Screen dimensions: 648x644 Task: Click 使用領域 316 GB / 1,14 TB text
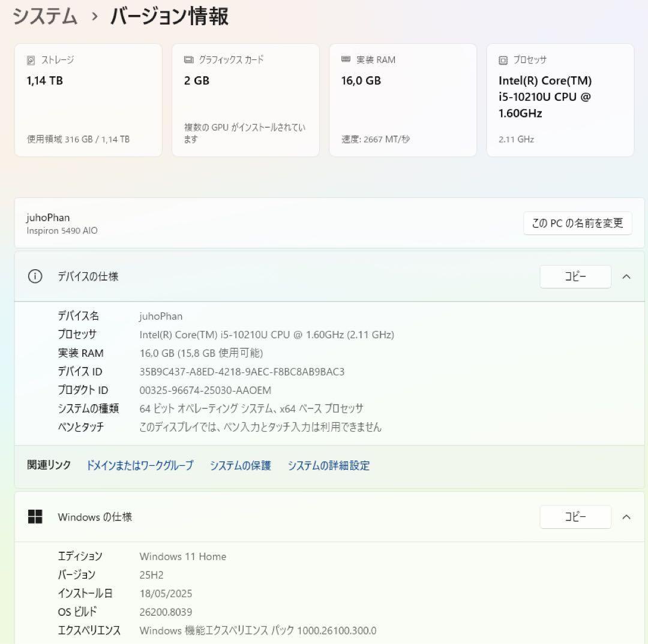(x=79, y=139)
